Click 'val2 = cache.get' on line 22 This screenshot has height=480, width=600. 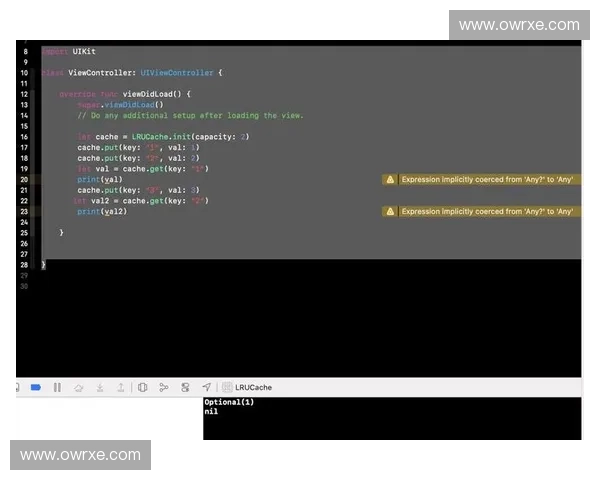pos(127,201)
